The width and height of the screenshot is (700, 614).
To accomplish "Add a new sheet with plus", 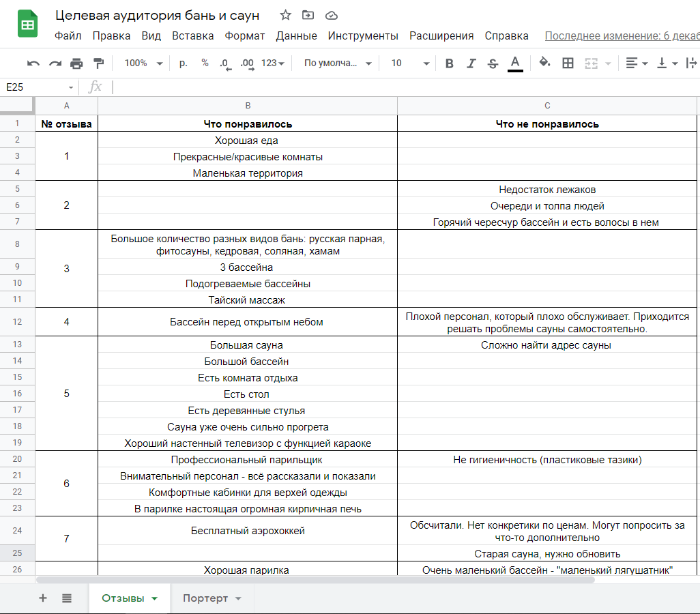I will (43, 598).
